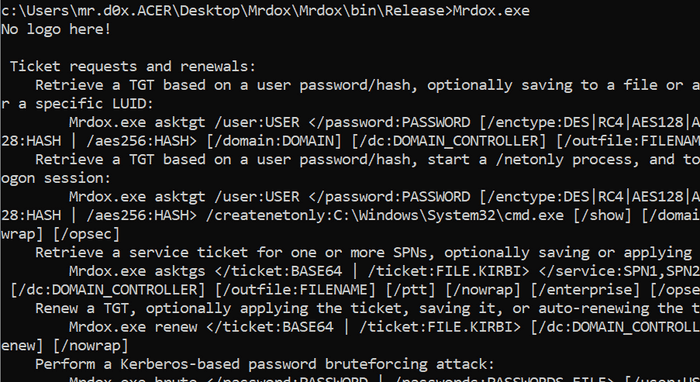Click the [/opsec] flag after 'wrap]'
Image resolution: width=700 pixels, height=382 pixels.
86,234
